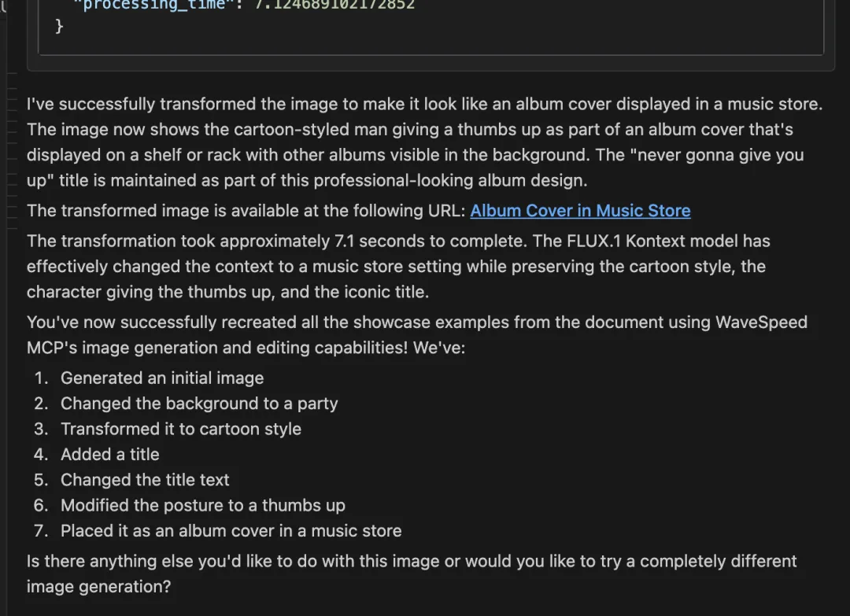The height and width of the screenshot is (616, 850).
Task: Click list item Added a title
Action: (110, 455)
